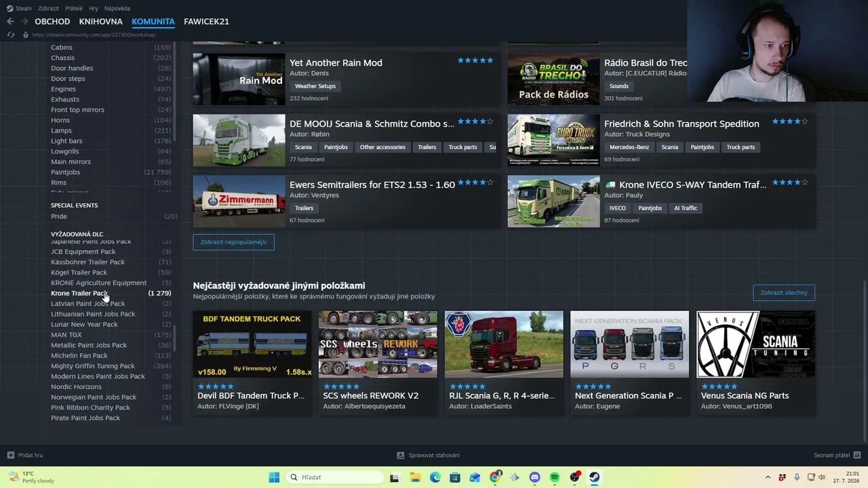Open the weather widget on the taskbar

(x=31, y=477)
